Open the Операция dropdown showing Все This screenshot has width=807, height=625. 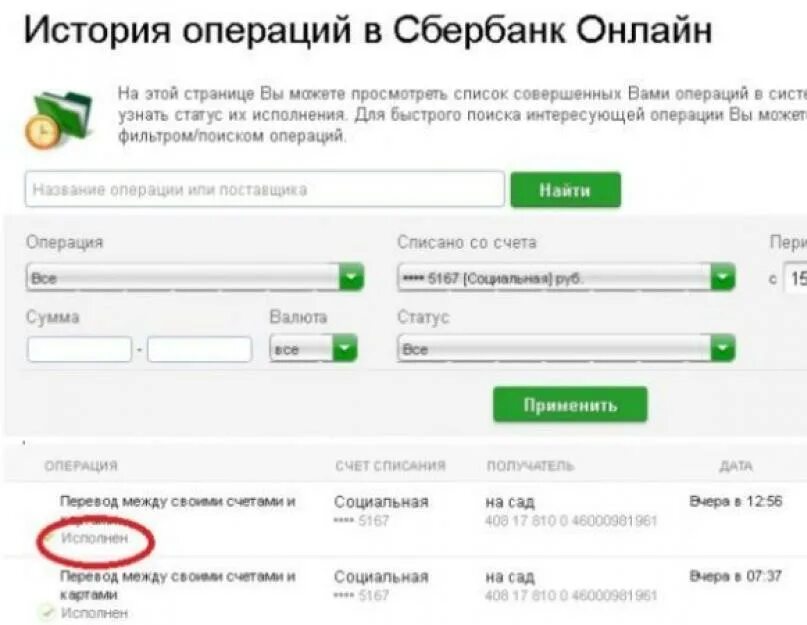tap(195, 278)
